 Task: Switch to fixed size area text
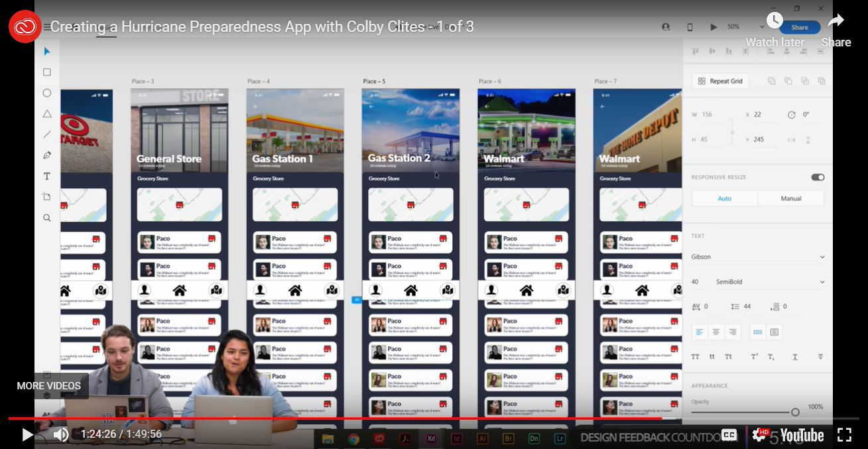click(x=774, y=332)
